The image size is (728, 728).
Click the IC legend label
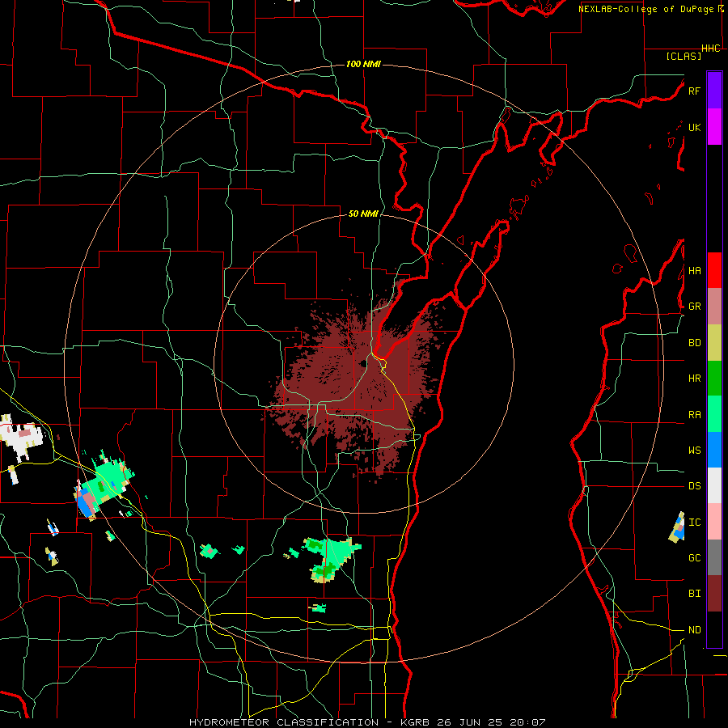click(694, 523)
